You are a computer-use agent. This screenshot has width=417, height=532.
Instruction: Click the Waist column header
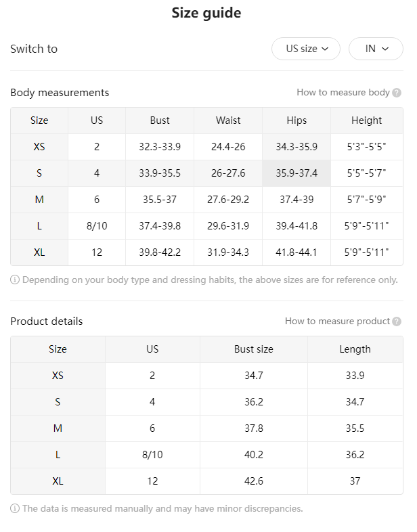coord(228,120)
